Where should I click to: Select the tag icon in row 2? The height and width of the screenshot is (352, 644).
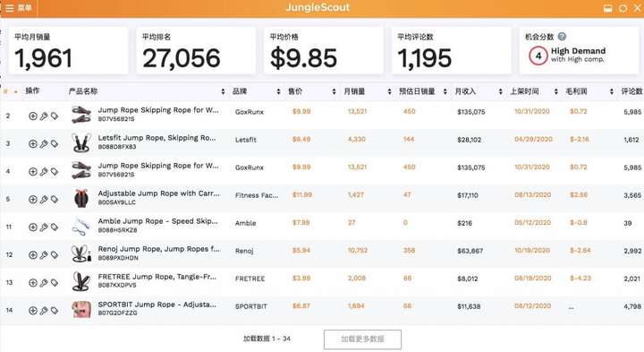point(55,116)
